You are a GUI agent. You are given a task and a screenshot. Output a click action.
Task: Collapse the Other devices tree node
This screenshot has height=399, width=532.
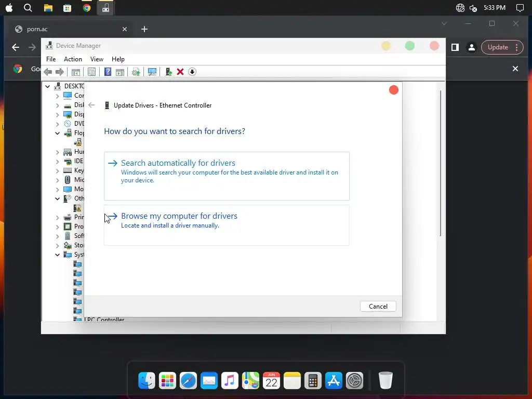click(x=57, y=198)
